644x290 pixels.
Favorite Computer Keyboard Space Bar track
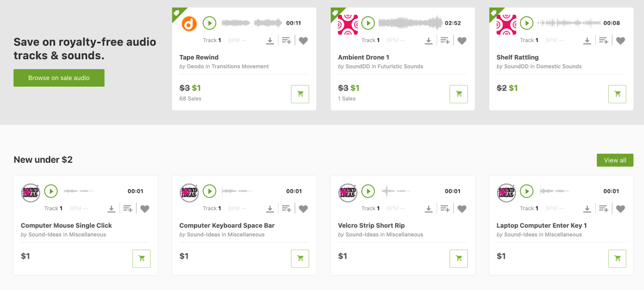pyautogui.click(x=303, y=209)
